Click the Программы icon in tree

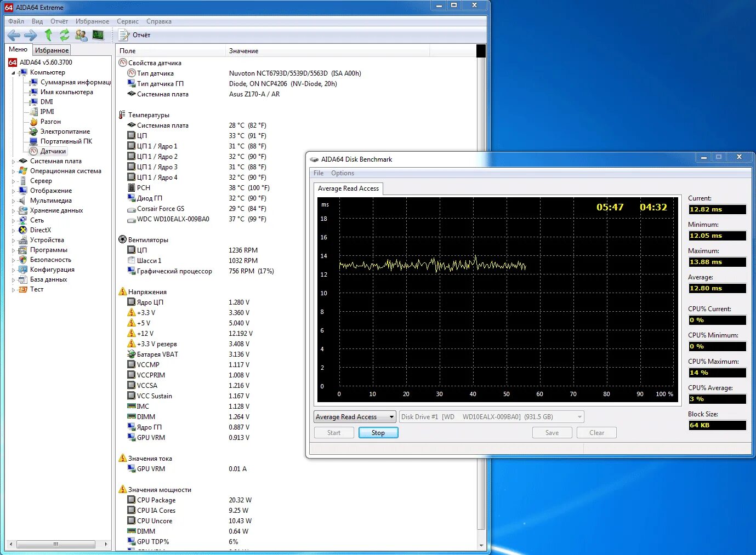click(23, 250)
